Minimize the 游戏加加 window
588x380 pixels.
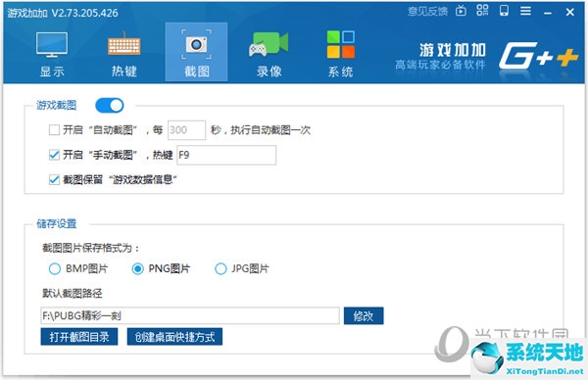coord(548,13)
